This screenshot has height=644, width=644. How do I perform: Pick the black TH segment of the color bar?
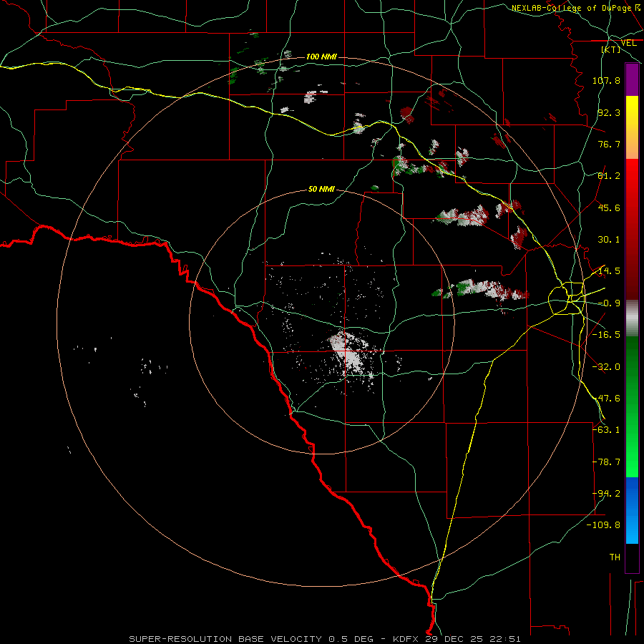point(632,557)
